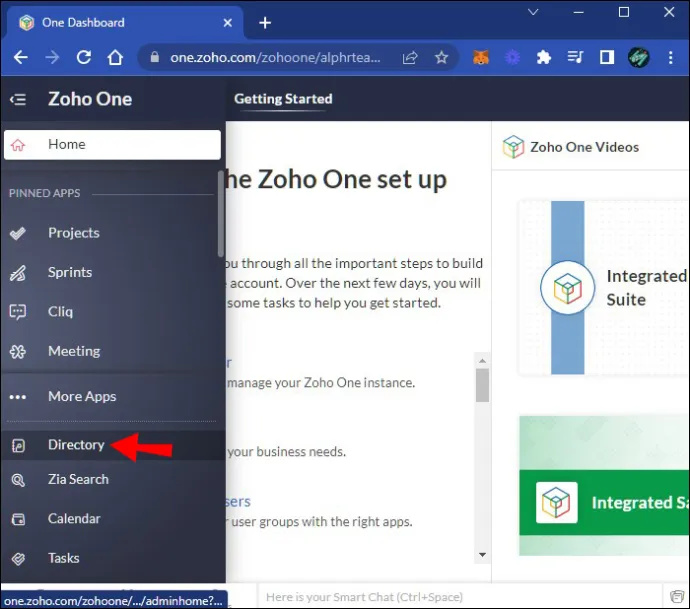Screen dimensions: 690x609
Task: Click the task list scroll up arrow
Action: [482, 361]
